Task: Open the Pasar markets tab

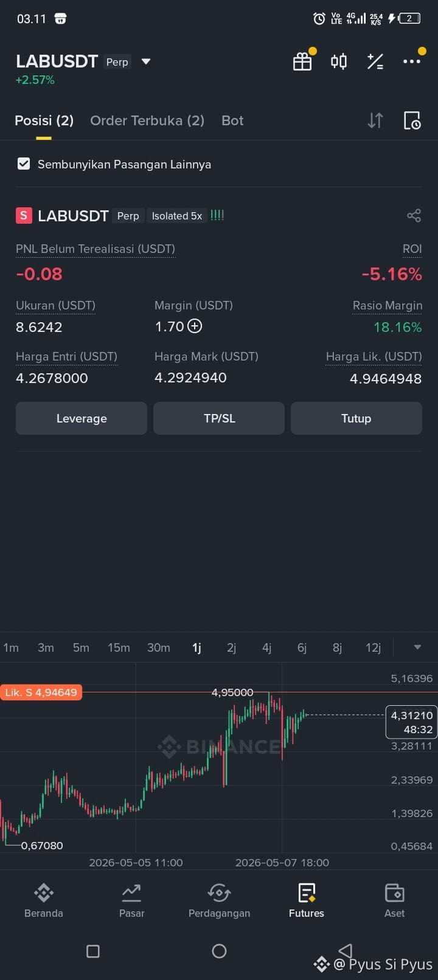Action: (131, 900)
